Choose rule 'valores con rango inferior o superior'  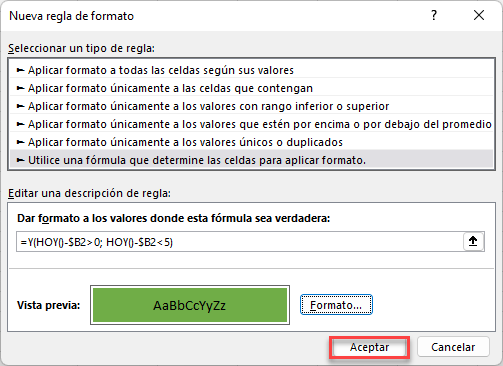point(252,106)
